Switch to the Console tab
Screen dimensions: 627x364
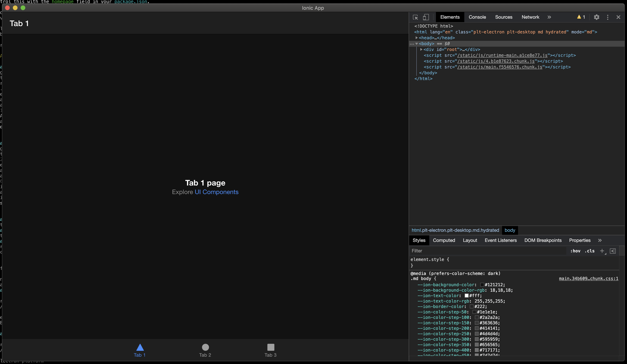(x=477, y=17)
